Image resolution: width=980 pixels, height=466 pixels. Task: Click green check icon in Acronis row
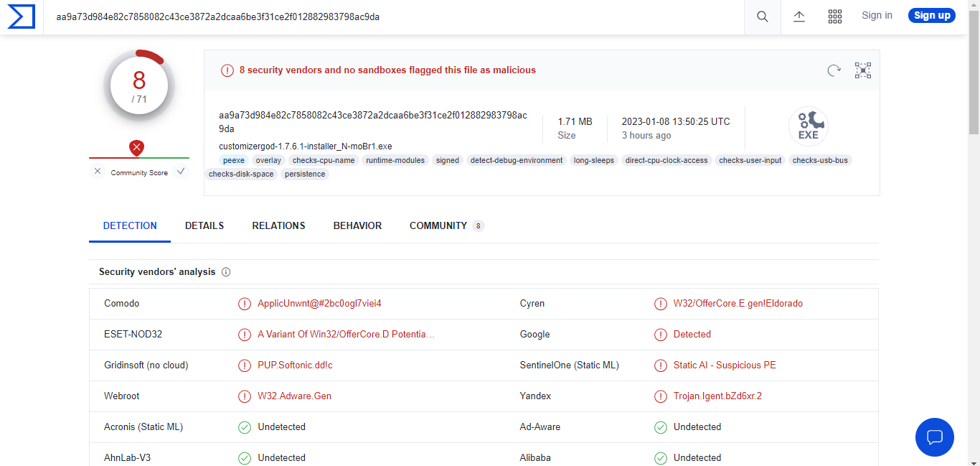pos(245,427)
